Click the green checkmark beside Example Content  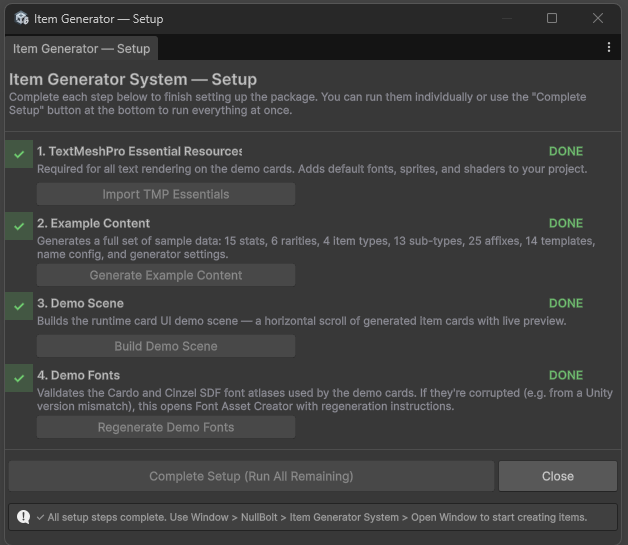tap(19, 226)
